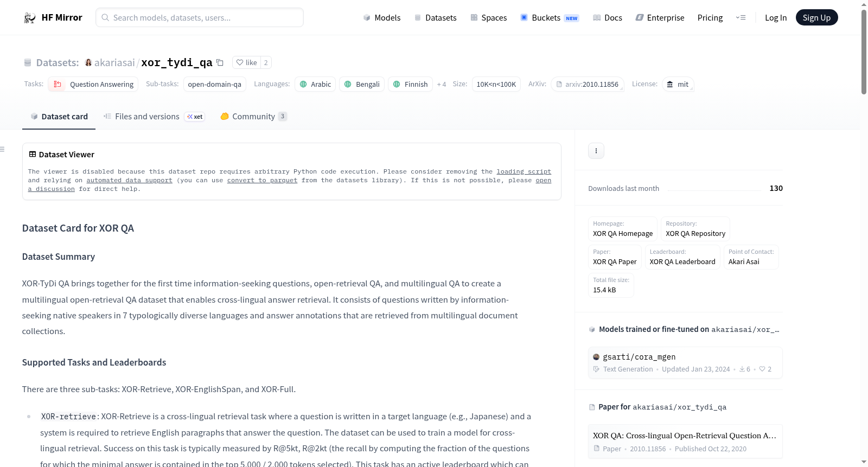Click the globe icon beside Bengali

click(348, 84)
